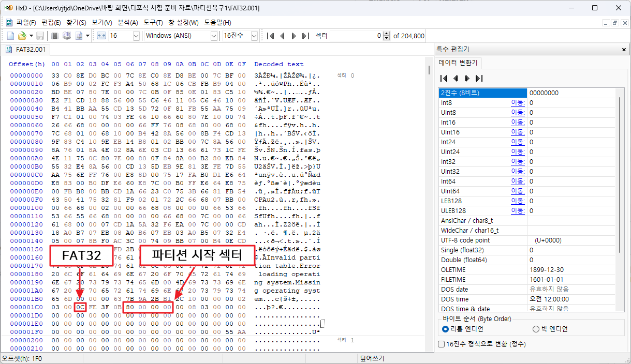Viewport: 631px width, 364px height.
Task: Open the 도구(T) menu
Action: pos(153,23)
